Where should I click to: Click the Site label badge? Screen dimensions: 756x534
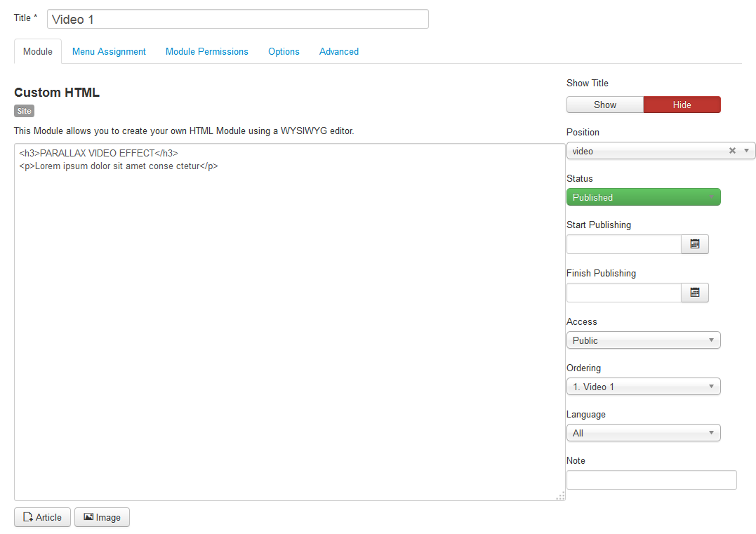point(24,111)
